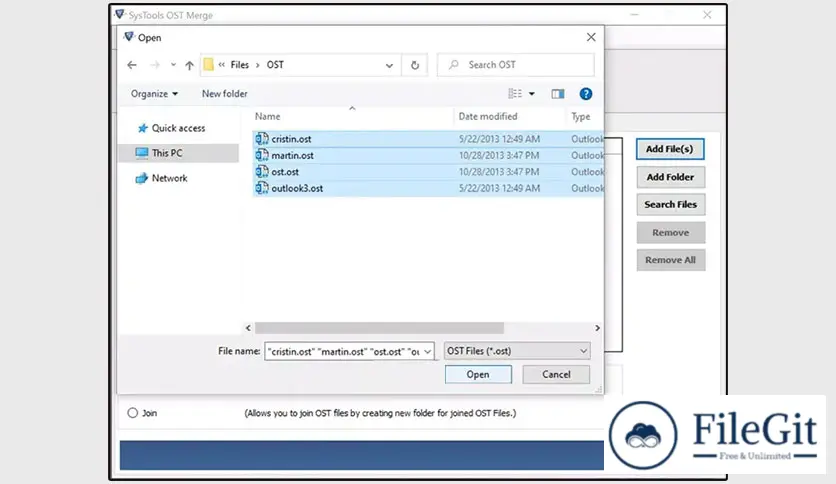This screenshot has width=836, height=484.
Task: Create a New folder
Action: [x=224, y=93]
